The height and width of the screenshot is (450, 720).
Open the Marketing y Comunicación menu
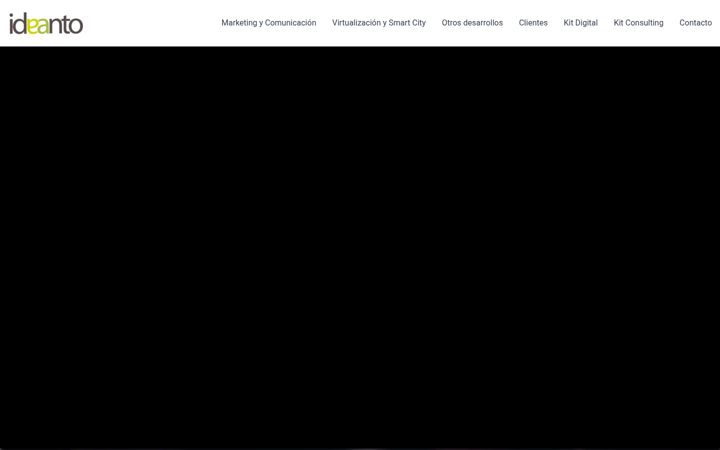(x=269, y=23)
